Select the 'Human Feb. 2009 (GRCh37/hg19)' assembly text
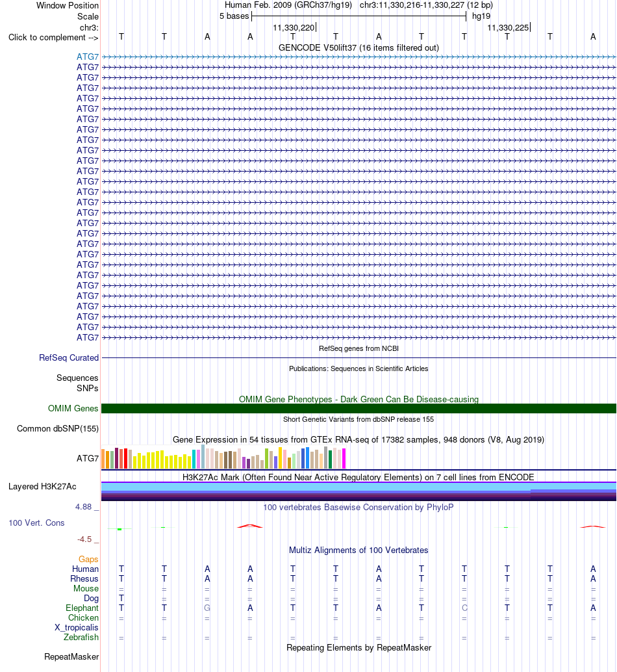Viewport: 617px width, 672px height. (288, 5)
